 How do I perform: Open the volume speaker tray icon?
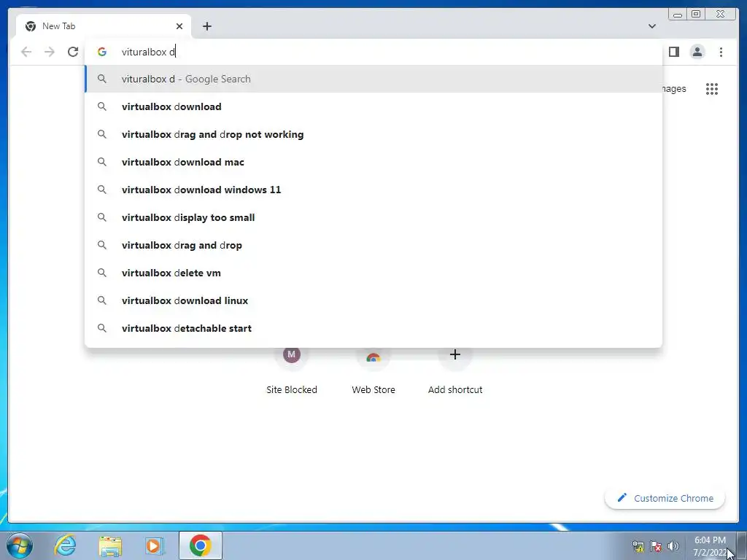coord(673,546)
